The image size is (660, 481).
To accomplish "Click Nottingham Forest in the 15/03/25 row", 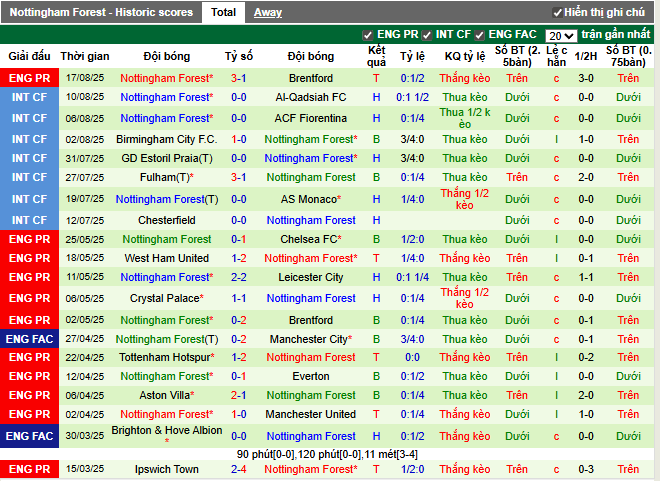I will [x=311, y=469].
